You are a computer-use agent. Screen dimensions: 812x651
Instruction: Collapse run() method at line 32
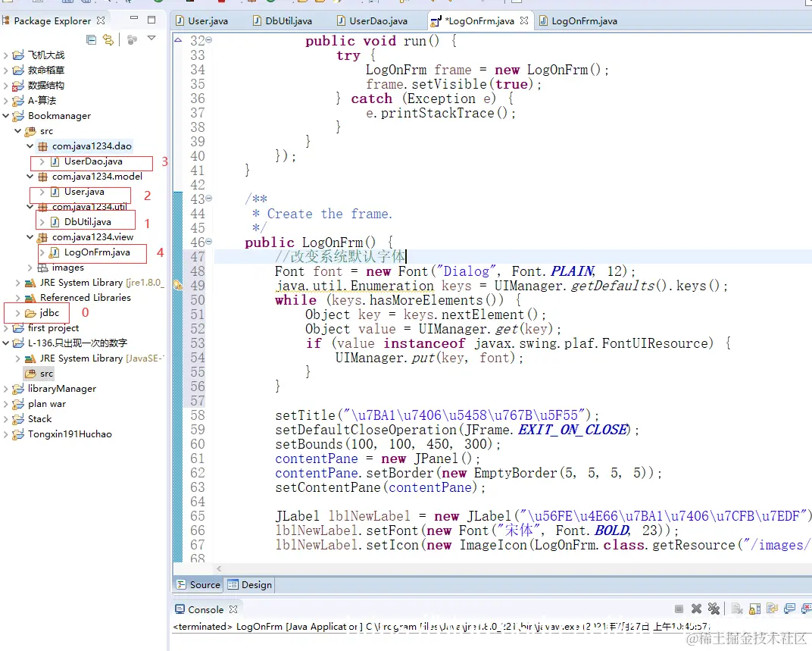[x=209, y=40]
